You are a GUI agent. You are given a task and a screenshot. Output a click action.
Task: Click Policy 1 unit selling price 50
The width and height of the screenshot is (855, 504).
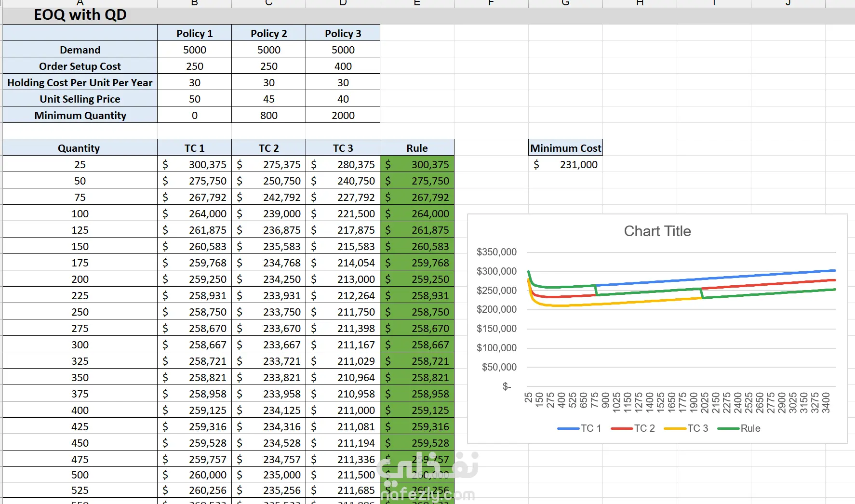[194, 99]
